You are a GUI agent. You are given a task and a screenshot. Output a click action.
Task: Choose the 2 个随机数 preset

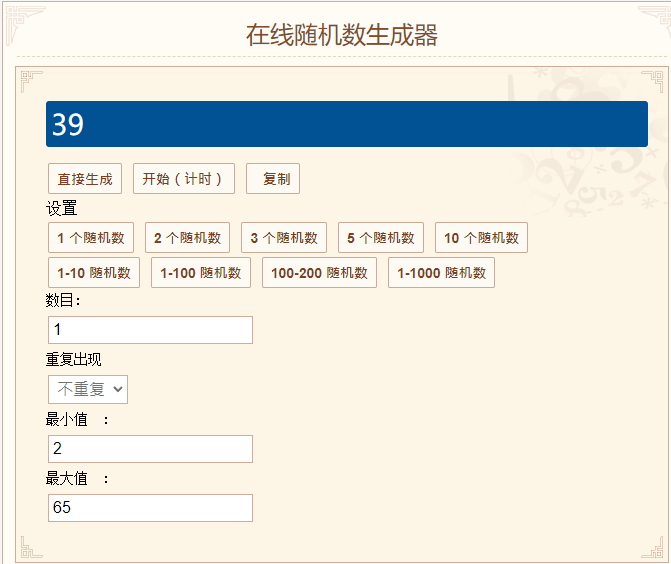(x=187, y=237)
